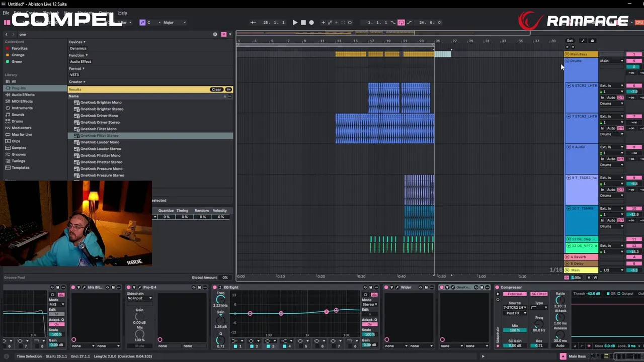Collapse the Devices filter group
This screenshot has width=644, height=362.
point(77,42)
